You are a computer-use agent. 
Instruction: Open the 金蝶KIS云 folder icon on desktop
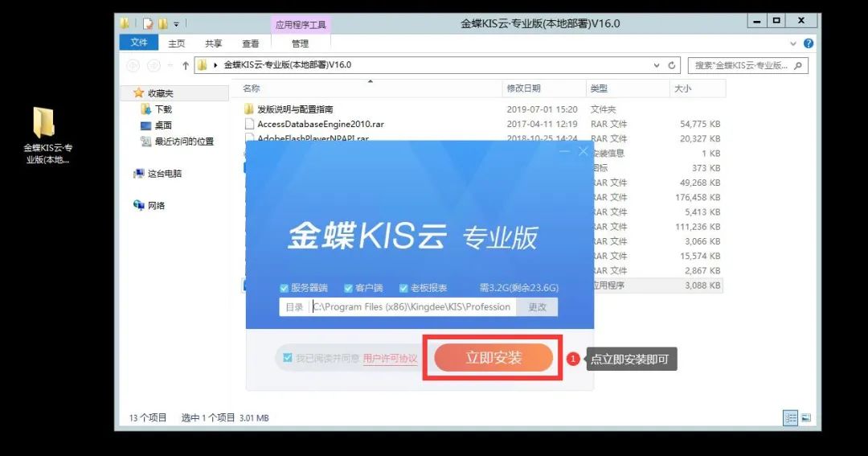43,122
